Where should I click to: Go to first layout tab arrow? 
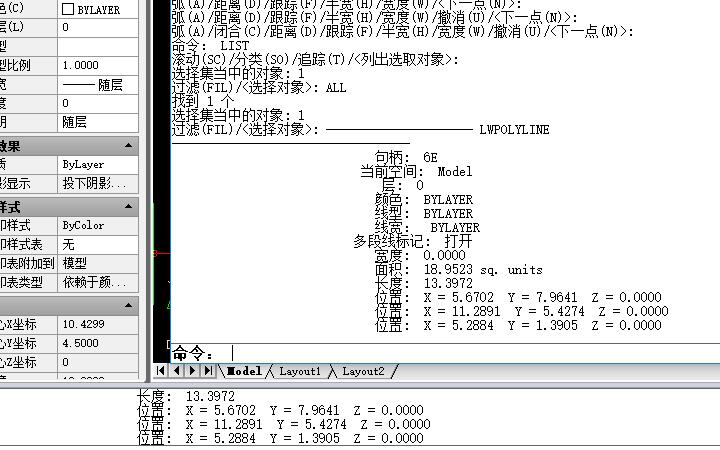160,371
